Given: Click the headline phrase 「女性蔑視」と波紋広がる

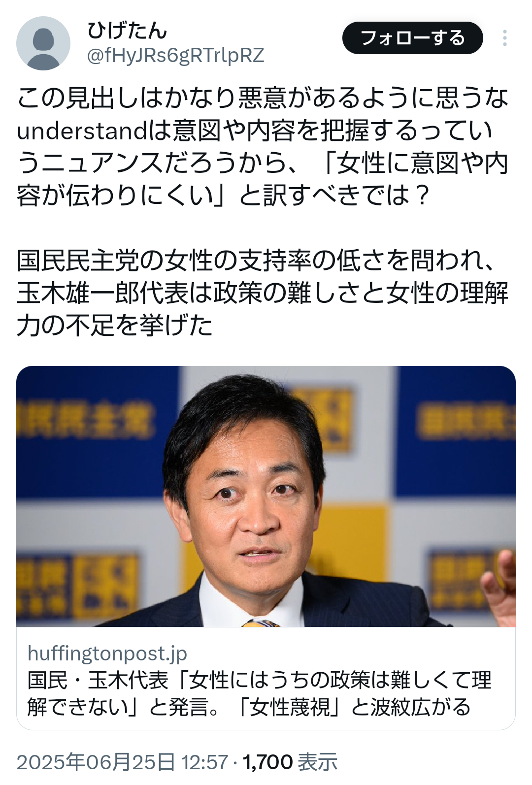Looking at the screenshot, I should point(353,707).
